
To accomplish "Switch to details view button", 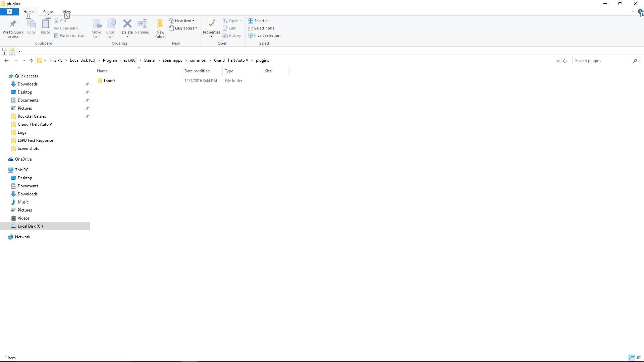I will pyautogui.click(x=632, y=358).
